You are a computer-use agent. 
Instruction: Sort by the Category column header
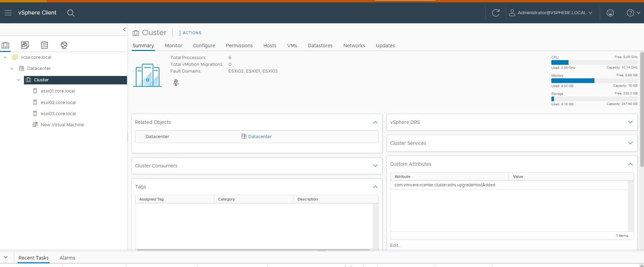click(253, 199)
